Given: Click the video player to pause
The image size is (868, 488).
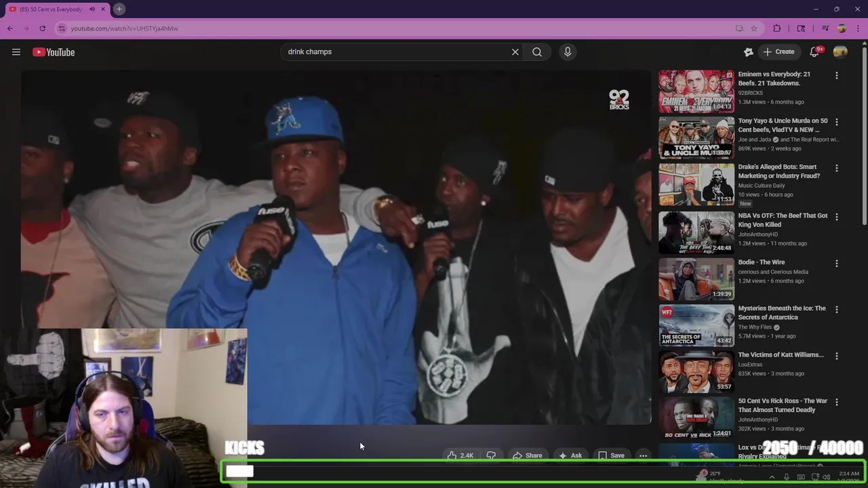Looking at the screenshot, I should point(336,247).
